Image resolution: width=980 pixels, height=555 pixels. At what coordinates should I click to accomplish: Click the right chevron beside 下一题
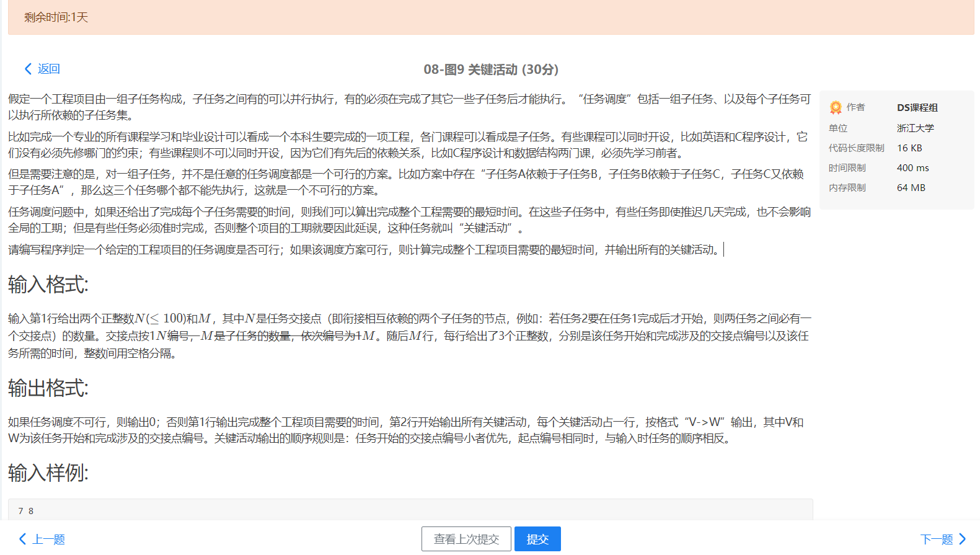point(963,539)
